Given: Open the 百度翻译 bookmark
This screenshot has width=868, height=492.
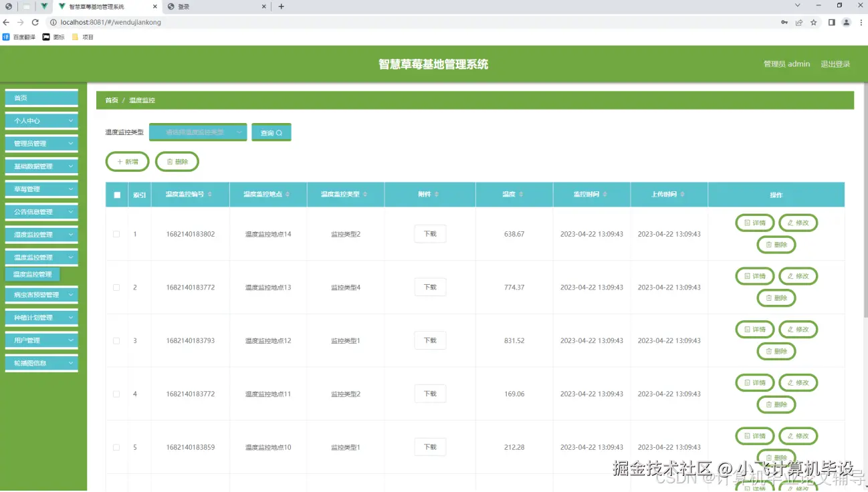Looking at the screenshot, I should click(19, 37).
